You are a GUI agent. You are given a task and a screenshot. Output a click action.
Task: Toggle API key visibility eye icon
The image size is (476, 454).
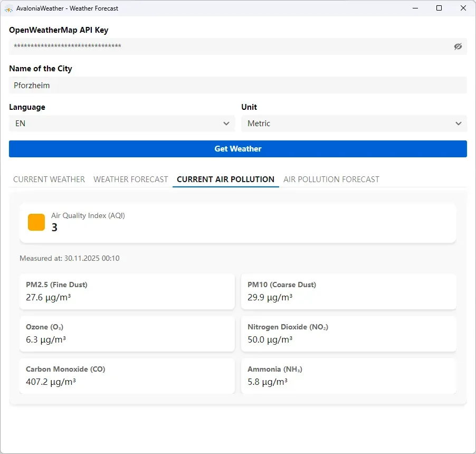[x=458, y=46]
